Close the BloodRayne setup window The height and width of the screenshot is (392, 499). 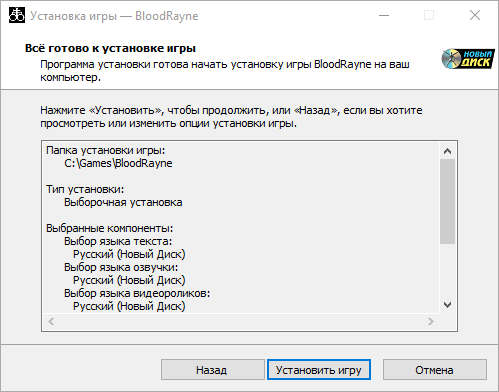[x=475, y=15]
